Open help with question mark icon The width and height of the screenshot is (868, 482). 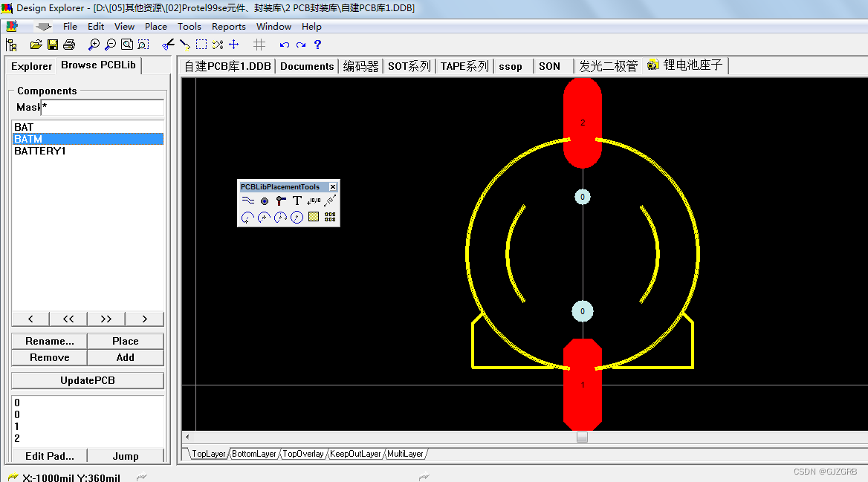[x=317, y=45]
